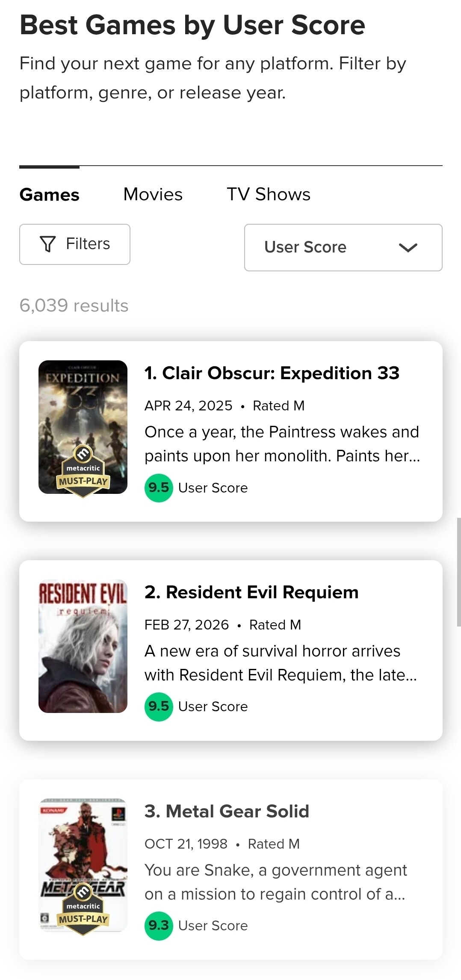Switch to the TV Shows tab

click(269, 194)
